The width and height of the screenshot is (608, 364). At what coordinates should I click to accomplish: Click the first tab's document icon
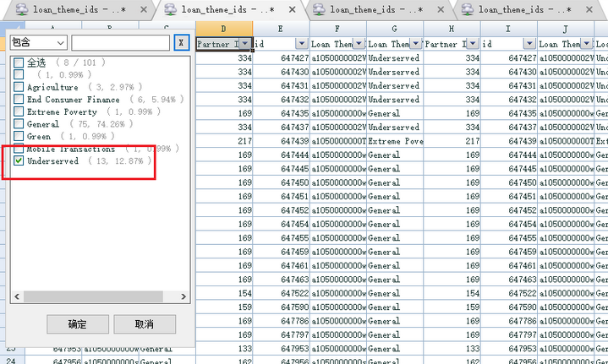point(22,9)
